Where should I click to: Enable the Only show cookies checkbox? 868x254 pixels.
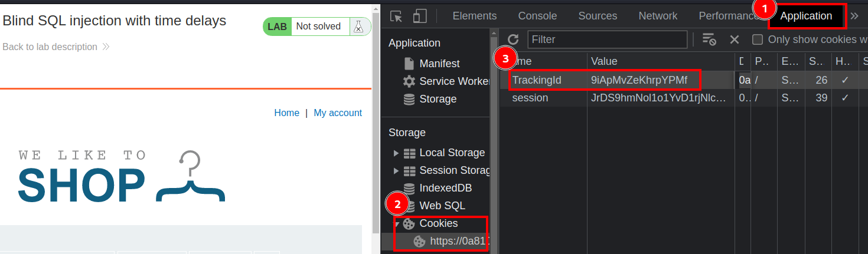coord(758,39)
